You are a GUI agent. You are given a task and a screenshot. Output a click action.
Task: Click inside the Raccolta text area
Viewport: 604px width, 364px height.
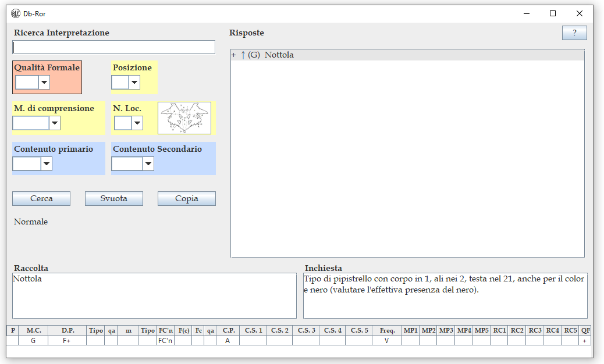(x=154, y=295)
